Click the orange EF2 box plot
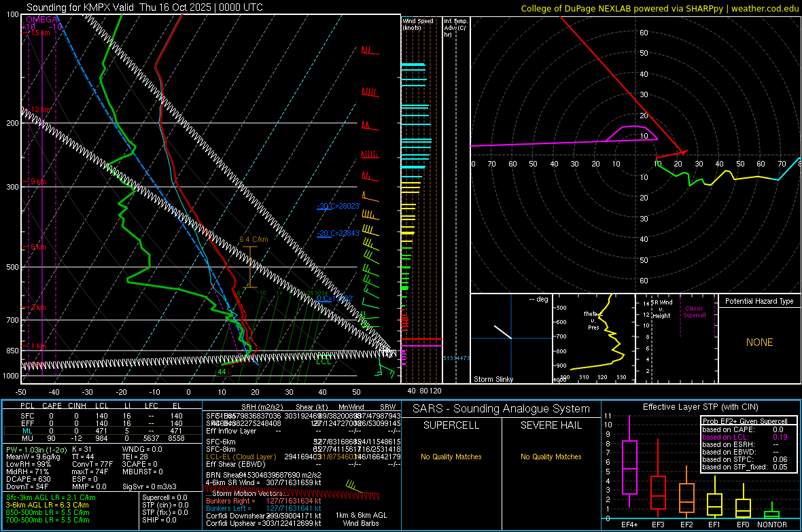The height and width of the screenshot is (532, 802). (x=686, y=498)
